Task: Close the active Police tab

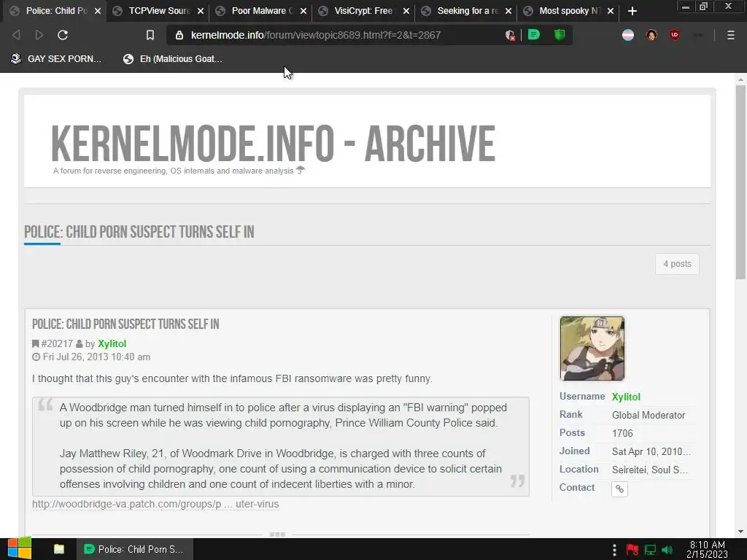Action: (x=98, y=11)
